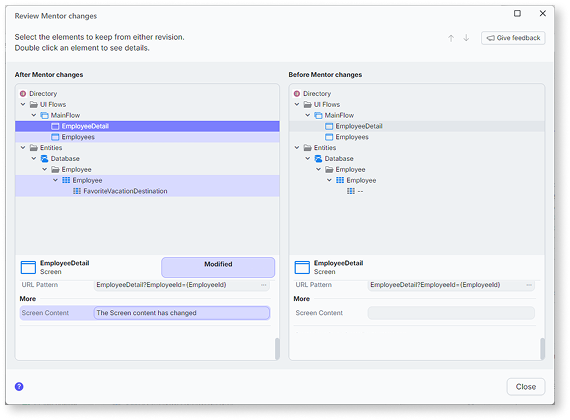The height and width of the screenshot is (420, 570).
Task: Select EmployeeDetail screen in Before Mentor changes
Action: [x=417, y=126]
